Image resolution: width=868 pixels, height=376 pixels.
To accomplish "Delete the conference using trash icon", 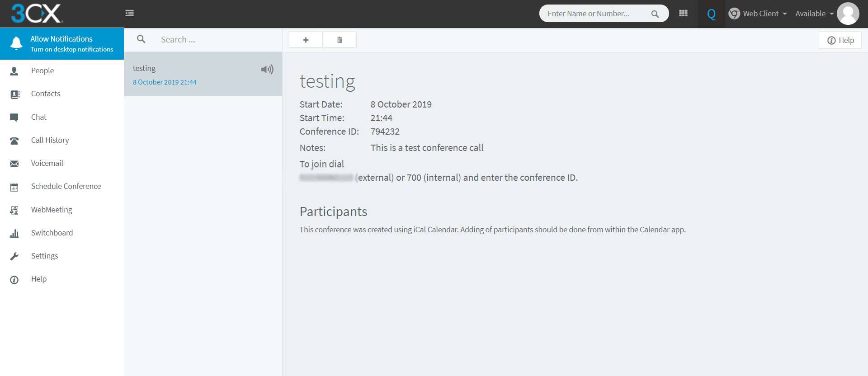I will 340,40.
